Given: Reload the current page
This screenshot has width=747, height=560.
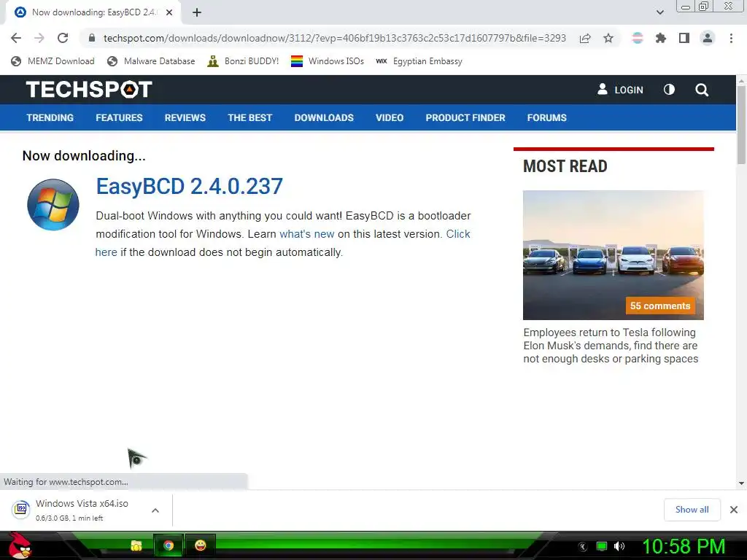Looking at the screenshot, I should (x=63, y=38).
